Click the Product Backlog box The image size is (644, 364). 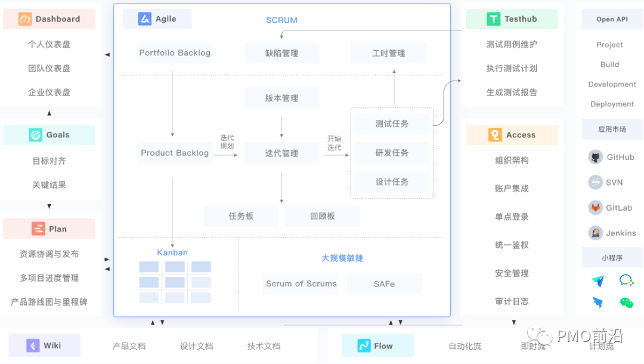tap(175, 153)
